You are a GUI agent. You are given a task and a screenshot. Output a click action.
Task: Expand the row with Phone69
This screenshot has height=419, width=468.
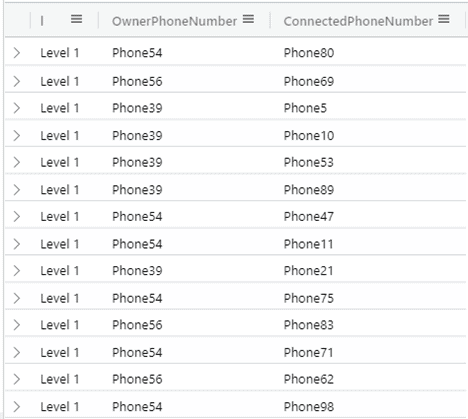17,81
